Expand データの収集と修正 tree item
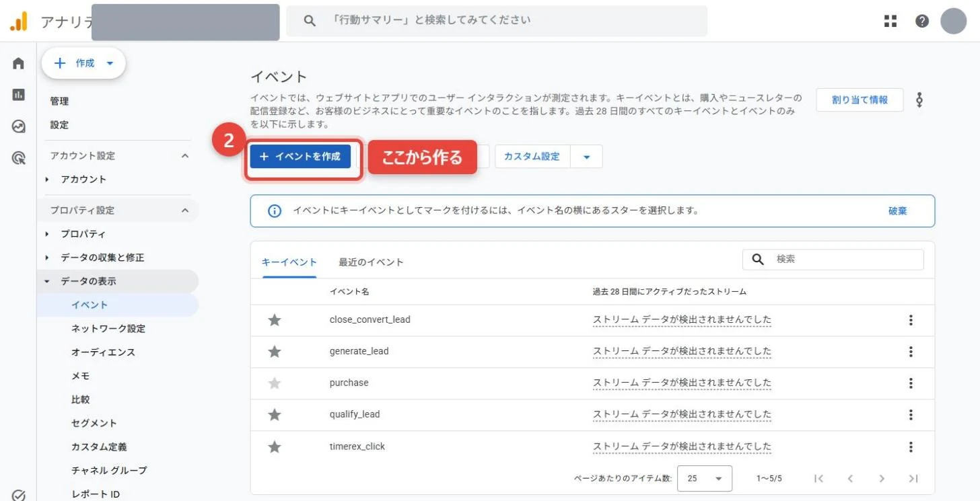The width and height of the screenshot is (980, 501). pyautogui.click(x=47, y=258)
